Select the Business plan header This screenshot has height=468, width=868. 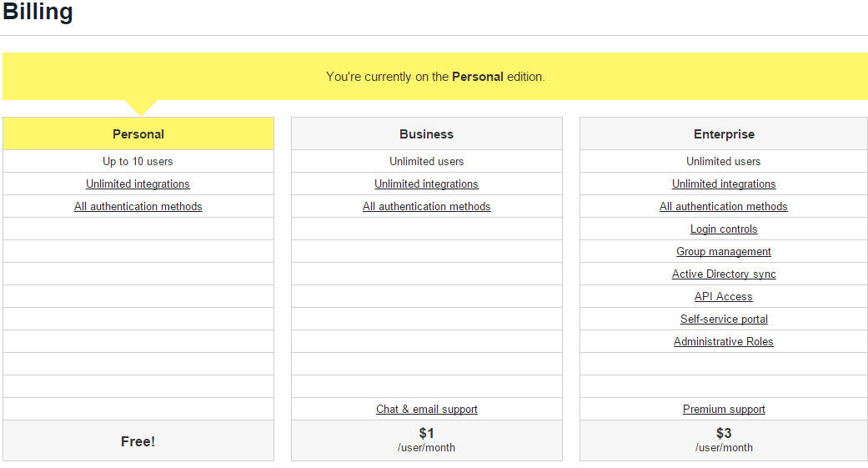point(426,134)
